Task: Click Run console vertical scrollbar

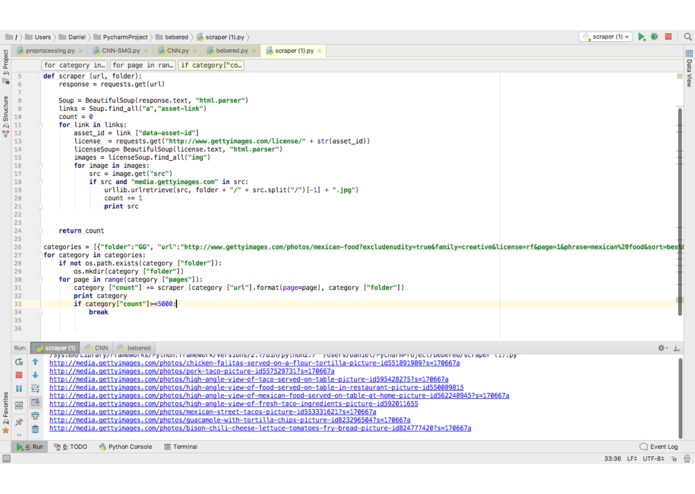Action: [x=680, y=398]
